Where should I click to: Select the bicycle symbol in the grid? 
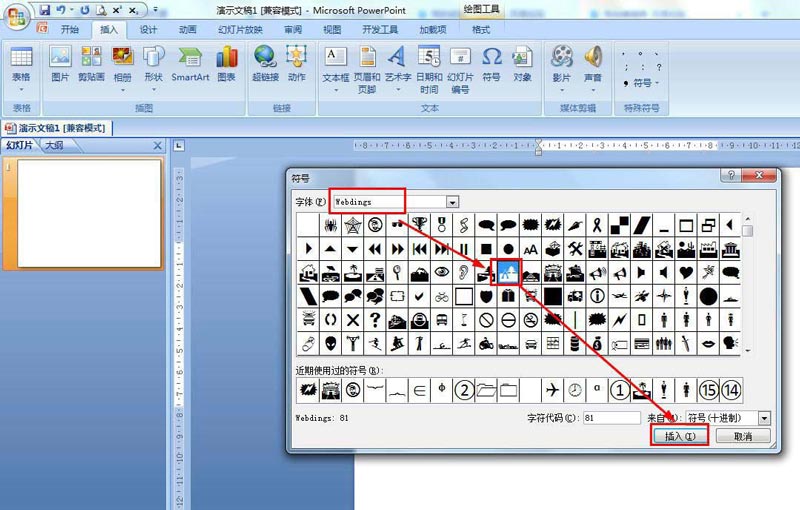coord(442,296)
